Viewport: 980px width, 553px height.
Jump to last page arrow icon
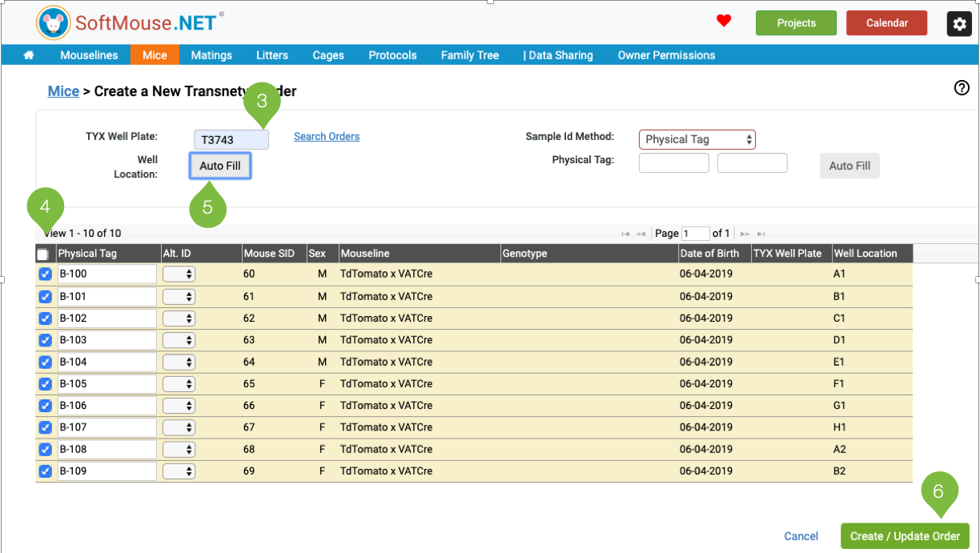[762, 234]
